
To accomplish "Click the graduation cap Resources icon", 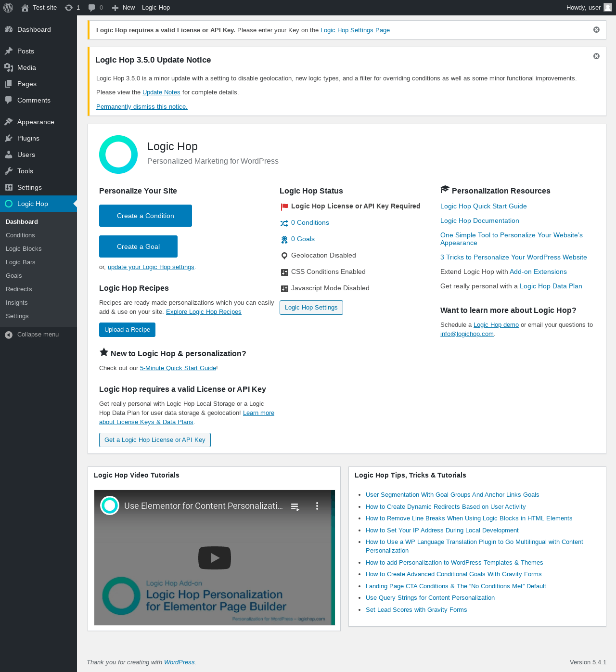I will (445, 190).
